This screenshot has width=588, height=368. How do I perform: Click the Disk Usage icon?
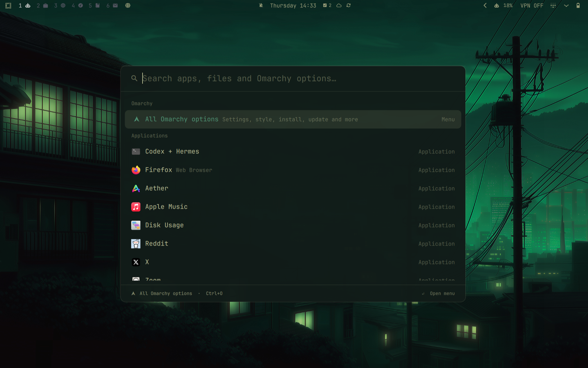click(136, 225)
